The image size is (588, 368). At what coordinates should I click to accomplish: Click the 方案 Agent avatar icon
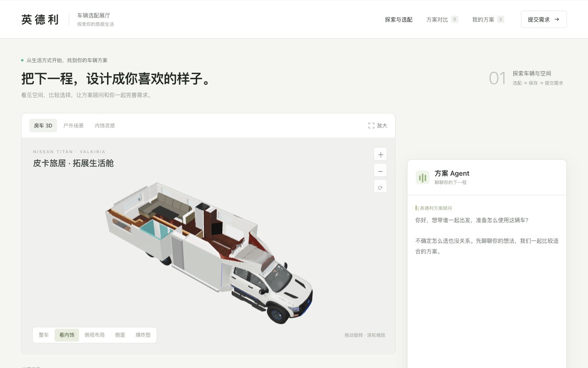tap(423, 178)
